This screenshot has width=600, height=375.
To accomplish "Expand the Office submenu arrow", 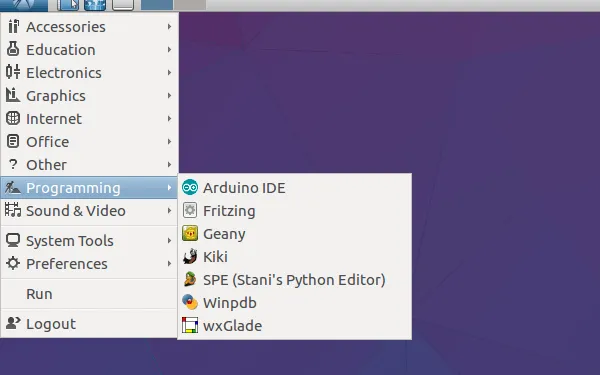I will [169, 142].
